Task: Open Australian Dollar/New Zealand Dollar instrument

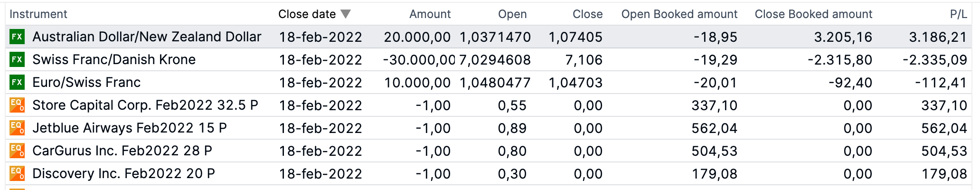Action: coord(147,37)
